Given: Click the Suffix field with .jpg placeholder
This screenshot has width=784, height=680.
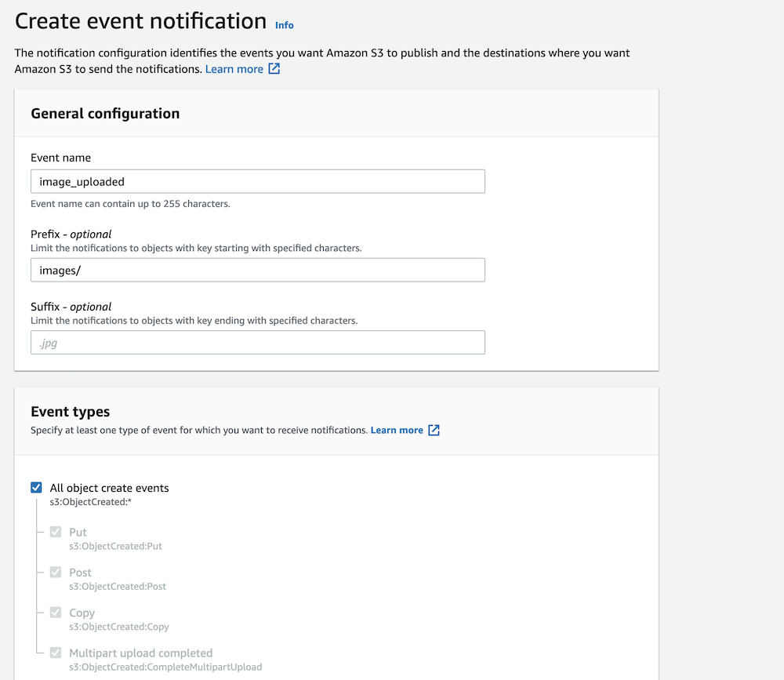Looking at the screenshot, I should point(258,342).
